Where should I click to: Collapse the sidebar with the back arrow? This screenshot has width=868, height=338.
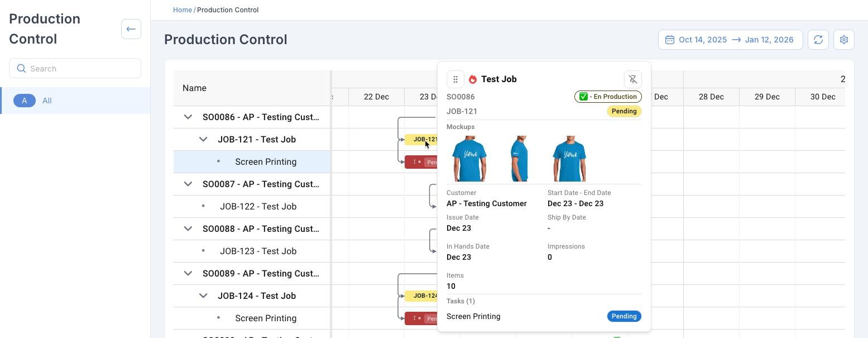[131, 29]
